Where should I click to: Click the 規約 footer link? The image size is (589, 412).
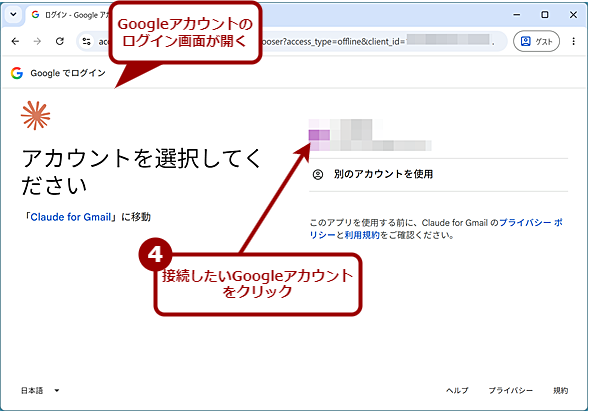pos(560,391)
